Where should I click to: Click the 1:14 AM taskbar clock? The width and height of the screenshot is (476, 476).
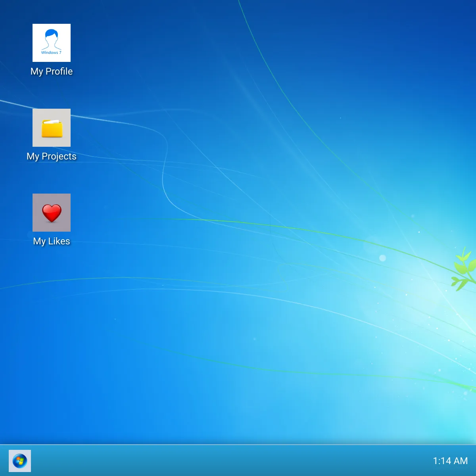[x=450, y=461]
